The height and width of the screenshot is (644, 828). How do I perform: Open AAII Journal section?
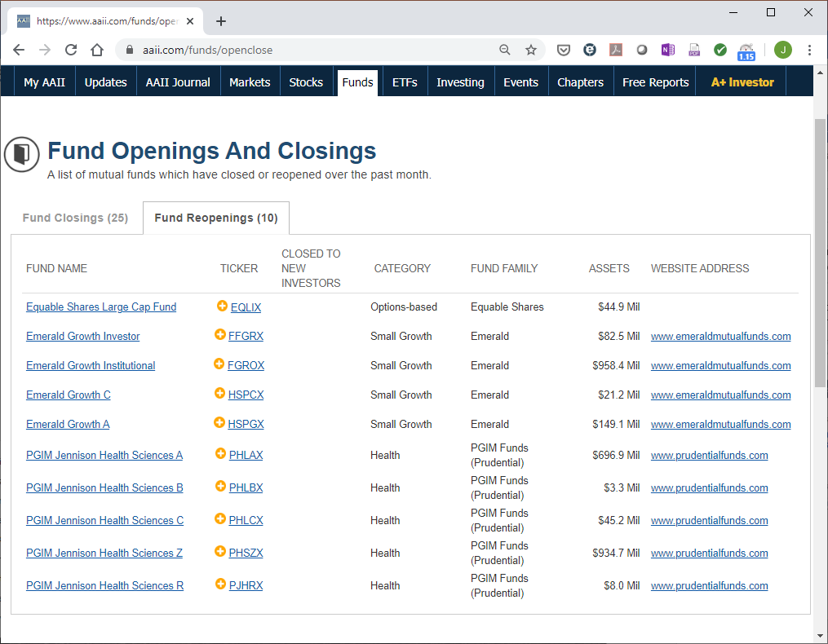(x=178, y=82)
